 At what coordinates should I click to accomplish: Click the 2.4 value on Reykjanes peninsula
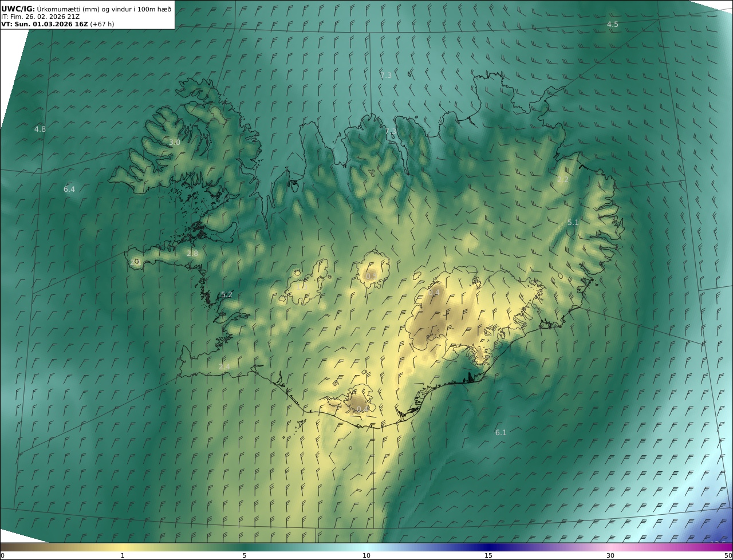(x=224, y=366)
